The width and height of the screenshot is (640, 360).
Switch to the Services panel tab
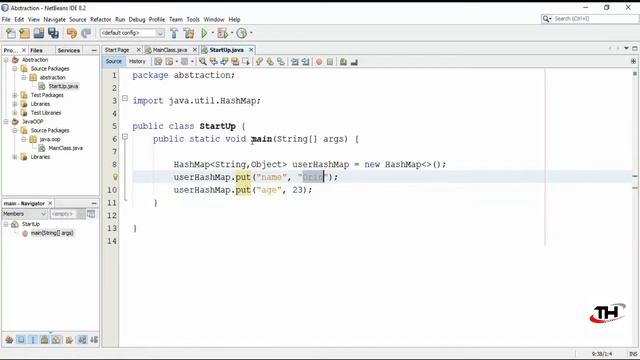[69, 50]
